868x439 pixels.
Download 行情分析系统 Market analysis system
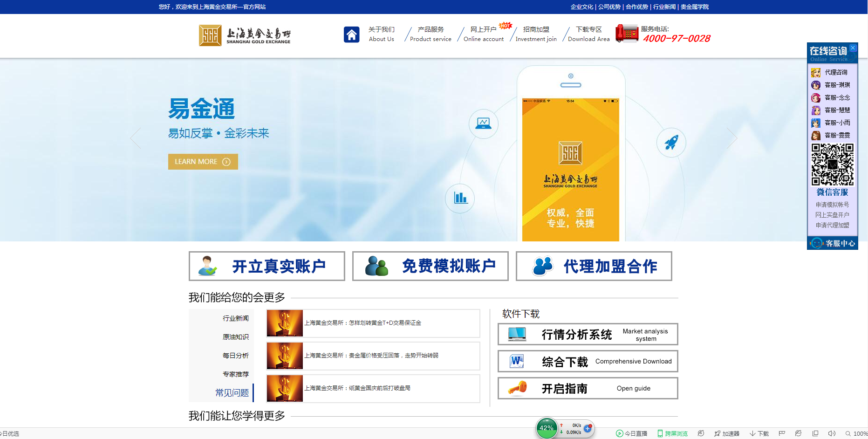(x=588, y=334)
